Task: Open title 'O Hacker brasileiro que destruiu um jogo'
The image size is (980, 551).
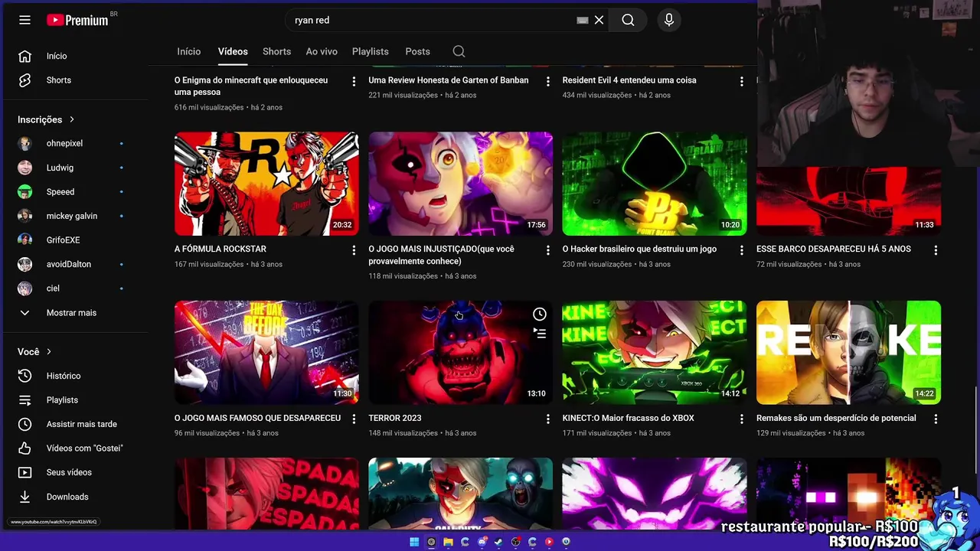Action: click(x=639, y=249)
